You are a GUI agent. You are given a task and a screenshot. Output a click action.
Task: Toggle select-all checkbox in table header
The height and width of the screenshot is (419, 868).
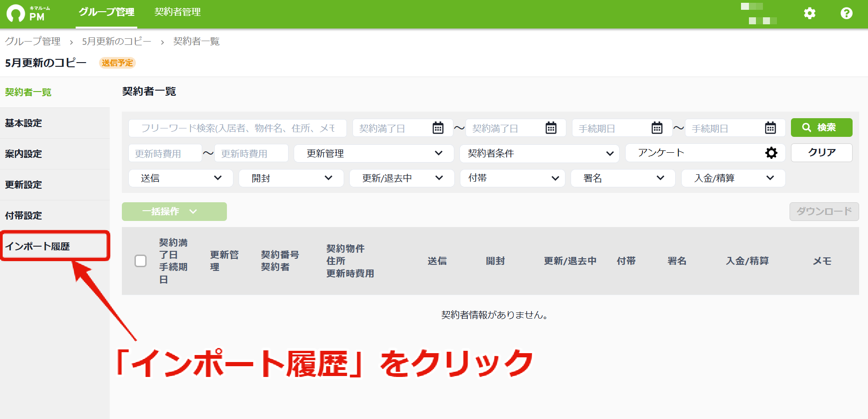[141, 261]
